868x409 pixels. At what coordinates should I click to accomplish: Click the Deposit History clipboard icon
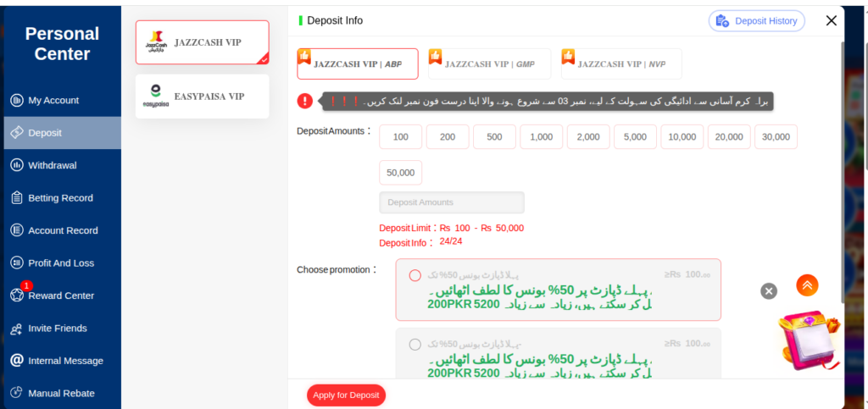pyautogui.click(x=722, y=21)
